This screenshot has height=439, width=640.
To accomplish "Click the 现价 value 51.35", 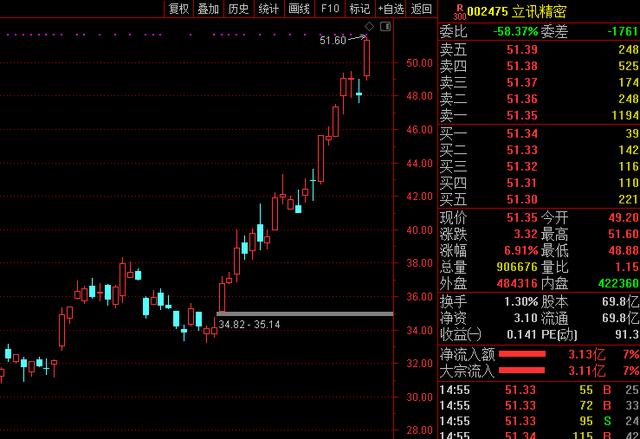I will pyautogui.click(x=522, y=217).
